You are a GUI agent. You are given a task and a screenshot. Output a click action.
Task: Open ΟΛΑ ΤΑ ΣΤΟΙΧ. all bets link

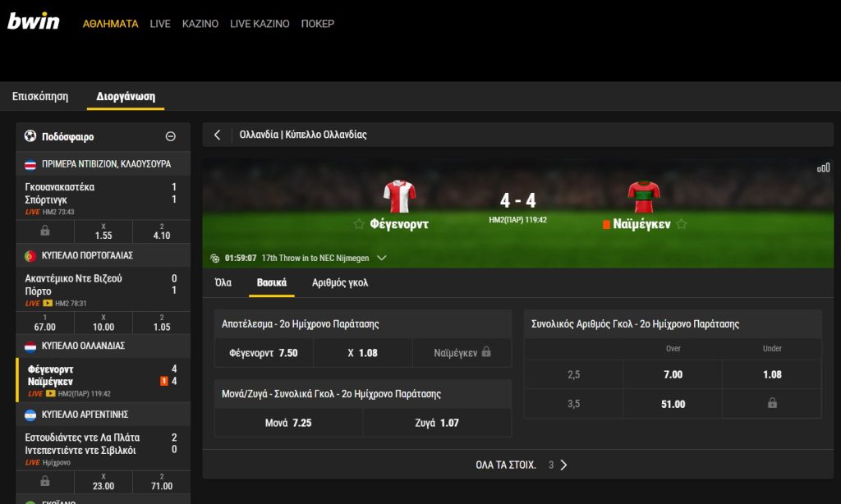click(x=506, y=465)
